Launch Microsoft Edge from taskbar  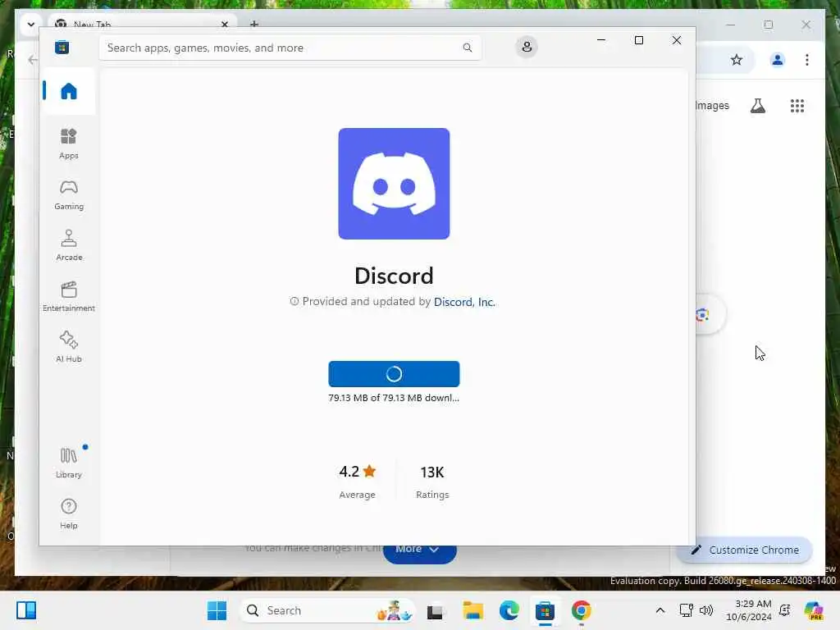pos(509,610)
